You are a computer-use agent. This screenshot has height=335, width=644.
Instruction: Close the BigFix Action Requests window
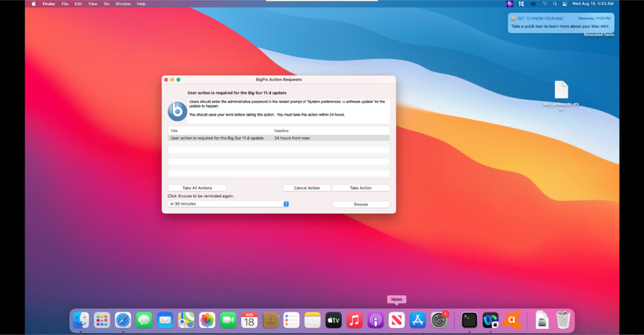click(x=166, y=80)
